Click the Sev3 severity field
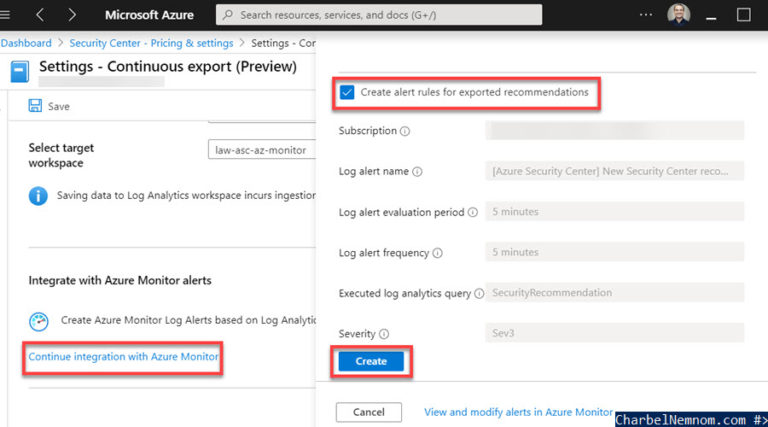 tap(615, 333)
